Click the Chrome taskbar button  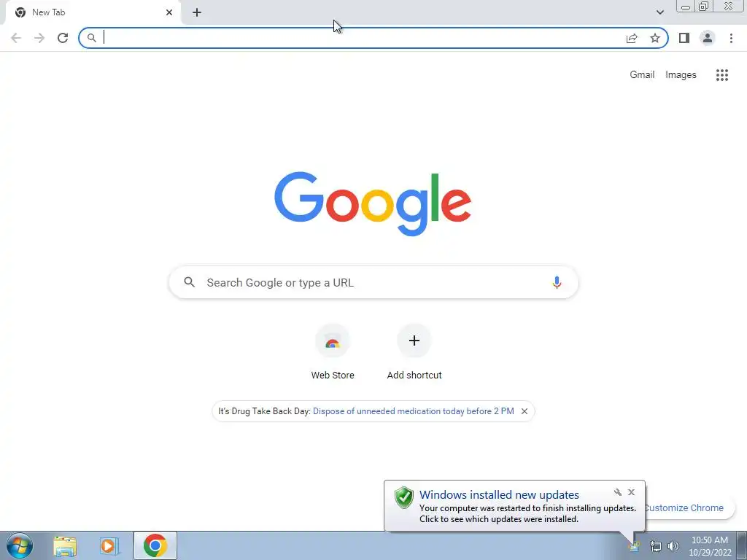(x=155, y=545)
